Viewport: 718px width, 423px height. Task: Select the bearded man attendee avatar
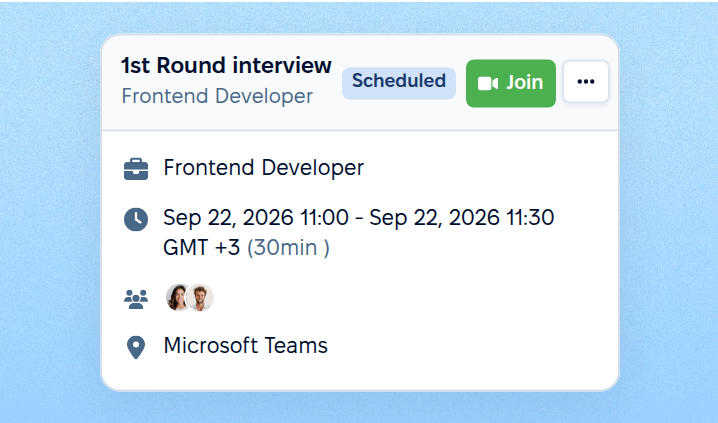(x=200, y=298)
